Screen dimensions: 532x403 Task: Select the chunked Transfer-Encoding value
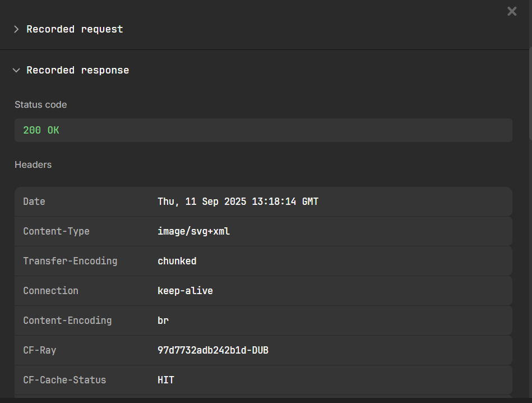point(177,261)
